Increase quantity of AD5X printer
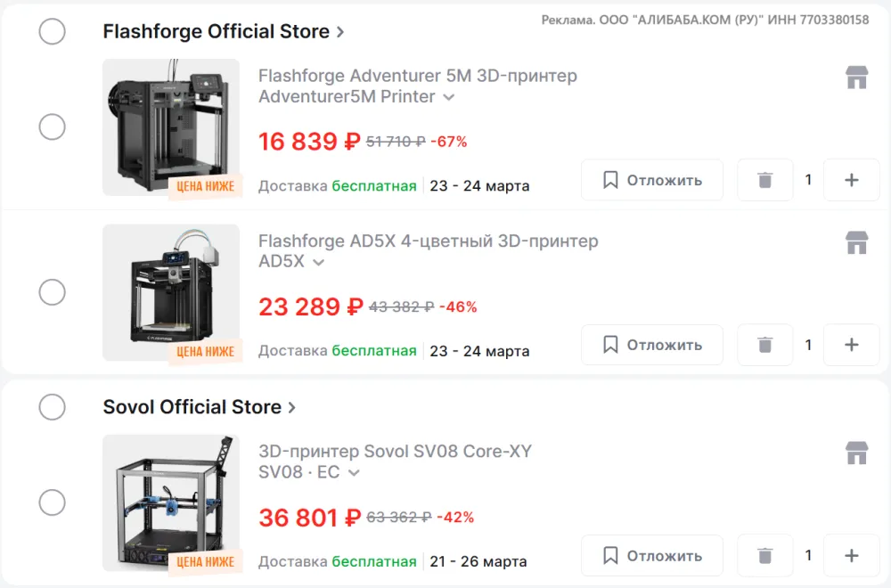 851,345
